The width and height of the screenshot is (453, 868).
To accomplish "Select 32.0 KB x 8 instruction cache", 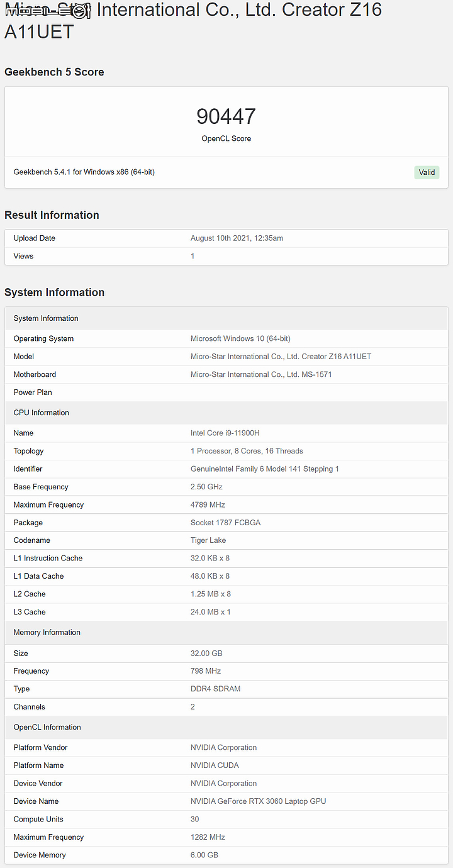I will click(x=210, y=559).
